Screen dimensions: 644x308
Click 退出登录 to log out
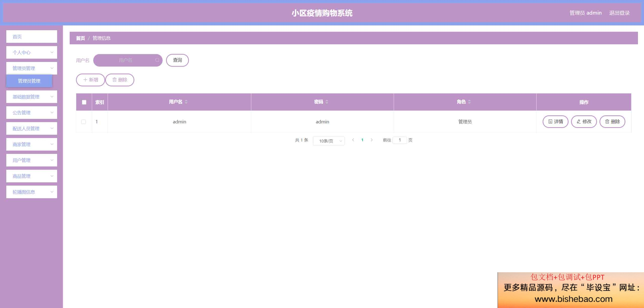click(x=619, y=13)
